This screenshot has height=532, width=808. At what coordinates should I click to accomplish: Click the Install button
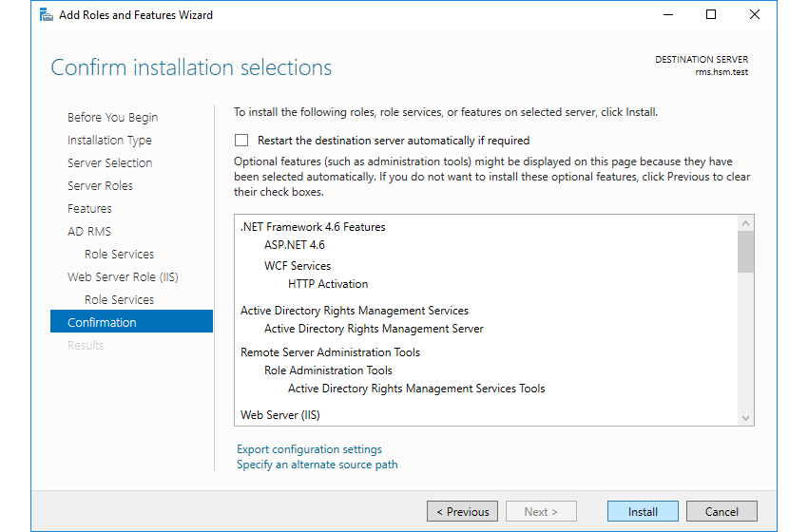[x=643, y=511]
